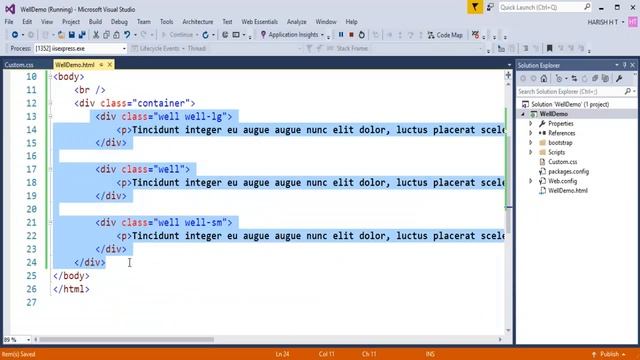Viewport: 640px width, 360px height.
Task: Click the Visual Studio logo icon
Action: coord(10,9)
